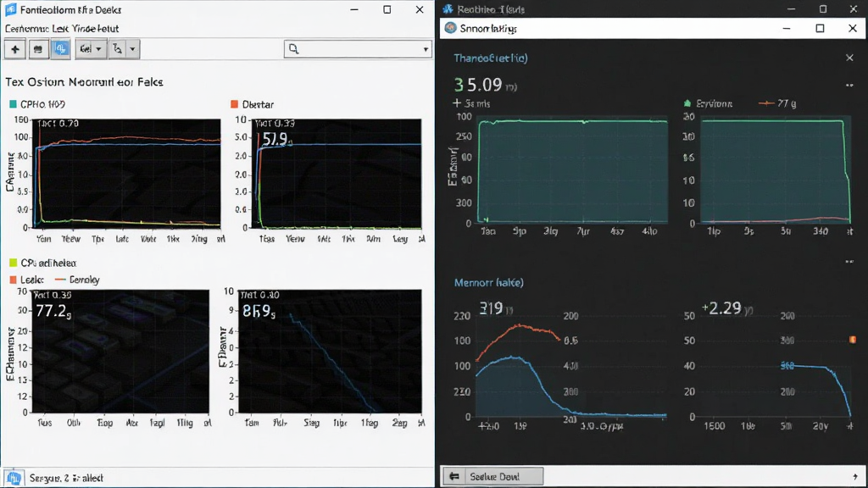Open the three-dot menu beside 35.09 value

click(849, 86)
